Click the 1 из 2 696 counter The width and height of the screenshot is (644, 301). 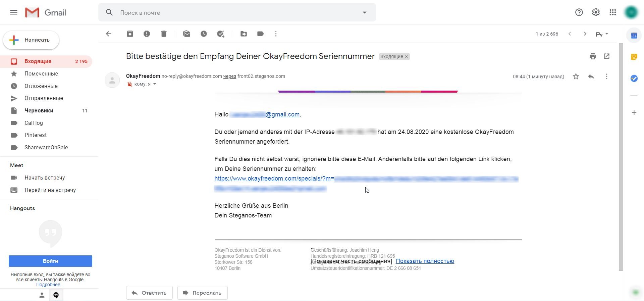click(x=547, y=34)
